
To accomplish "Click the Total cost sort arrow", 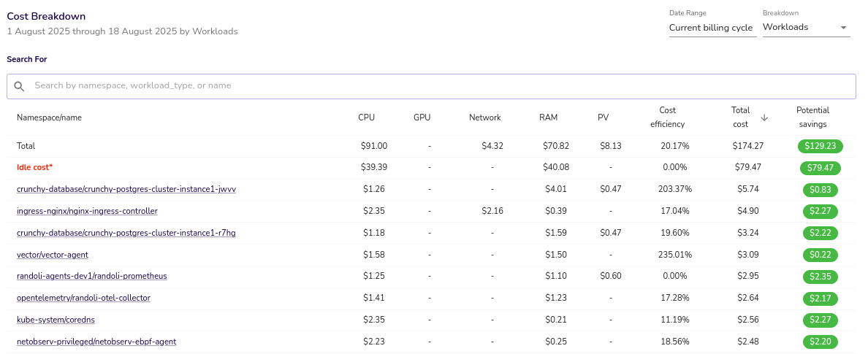I will click(764, 118).
